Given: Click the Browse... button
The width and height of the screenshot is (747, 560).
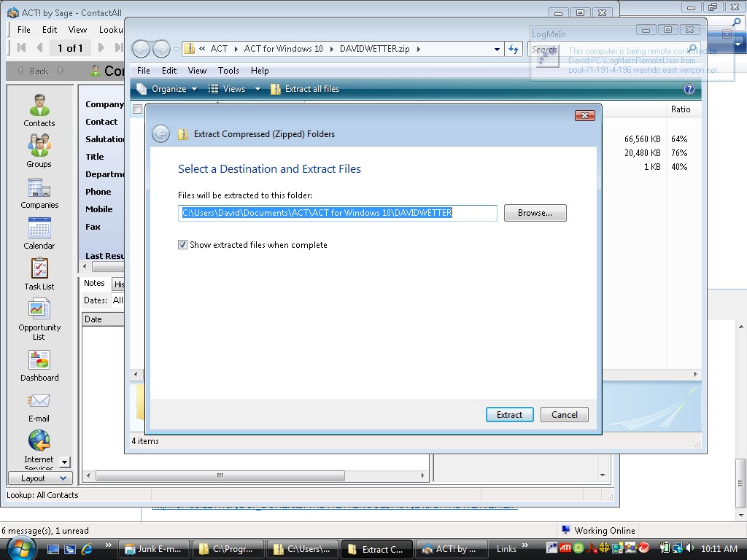Looking at the screenshot, I should tap(535, 213).
